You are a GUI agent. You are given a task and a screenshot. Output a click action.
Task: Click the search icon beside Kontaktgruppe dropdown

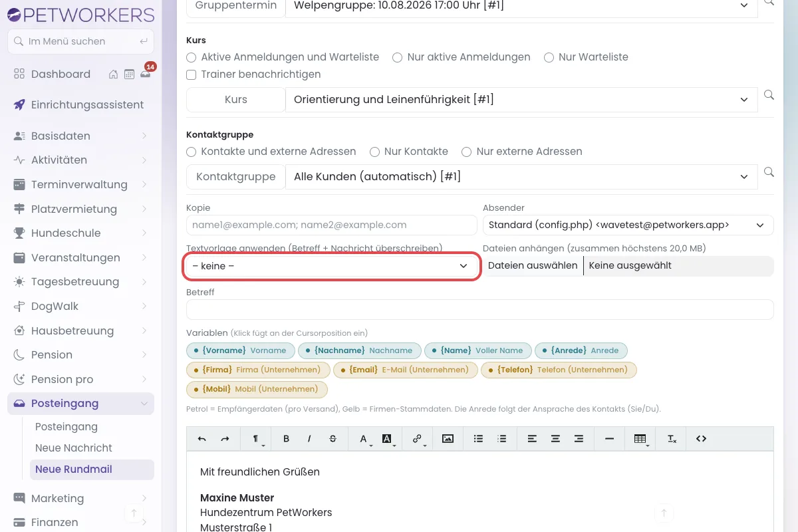769,172
